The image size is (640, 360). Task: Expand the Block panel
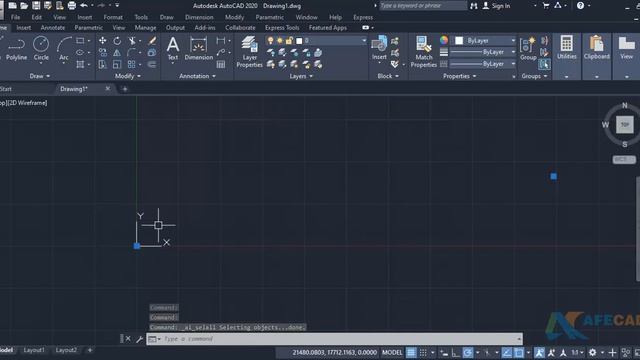[x=388, y=76]
